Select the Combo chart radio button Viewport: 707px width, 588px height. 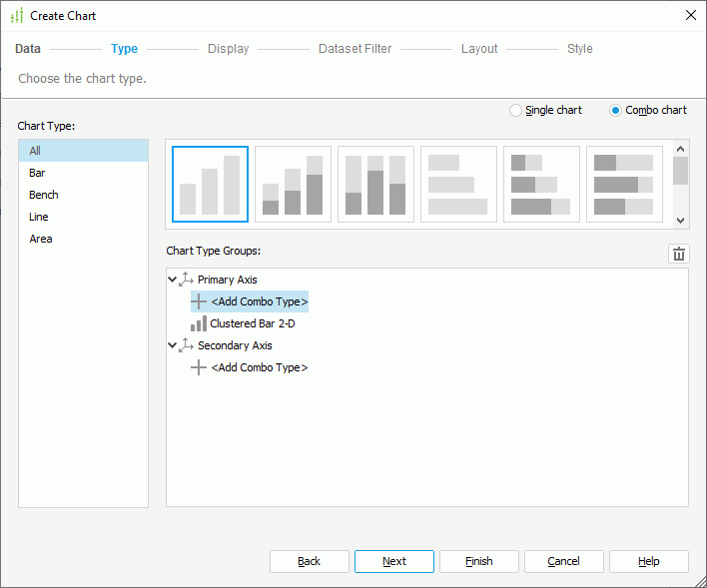pos(615,111)
